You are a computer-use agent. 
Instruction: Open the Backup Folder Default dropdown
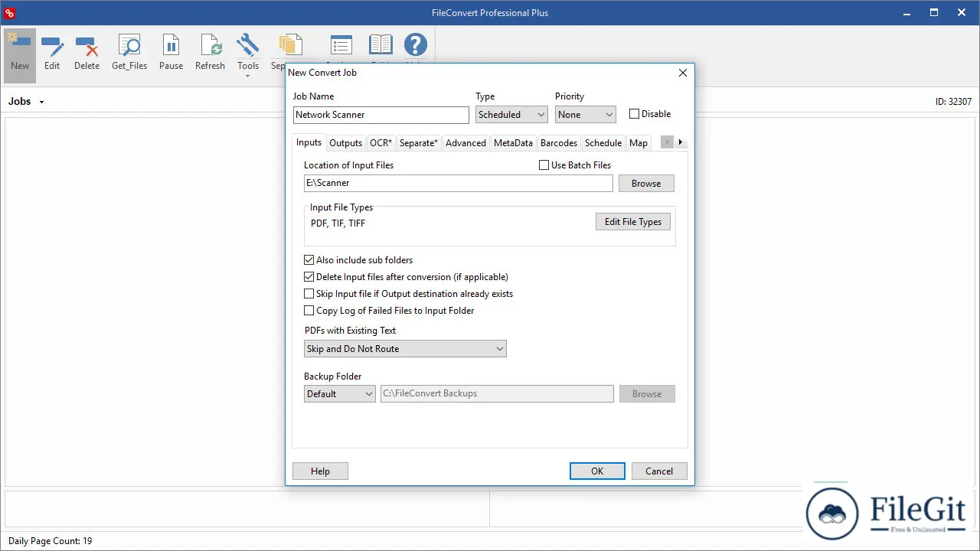point(339,394)
